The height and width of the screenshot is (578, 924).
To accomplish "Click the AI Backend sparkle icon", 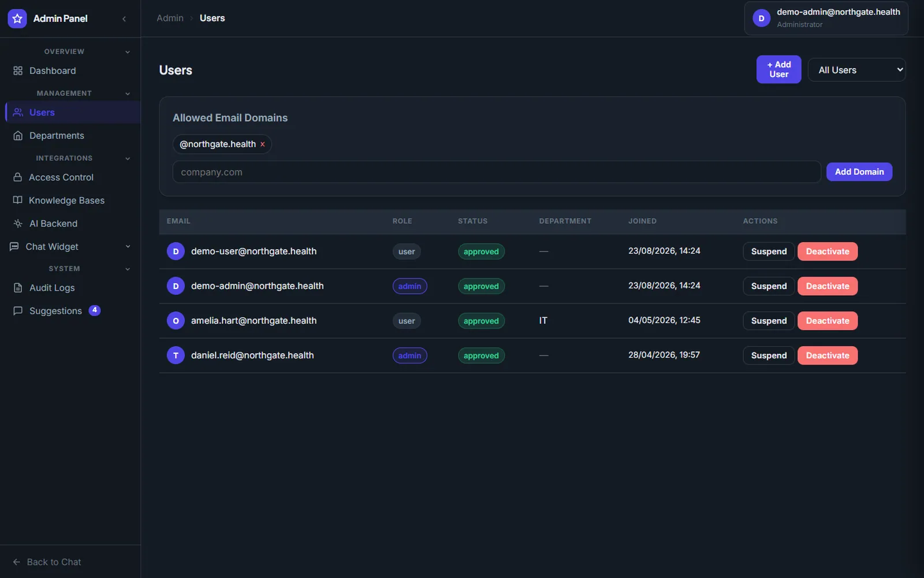I will (x=18, y=223).
